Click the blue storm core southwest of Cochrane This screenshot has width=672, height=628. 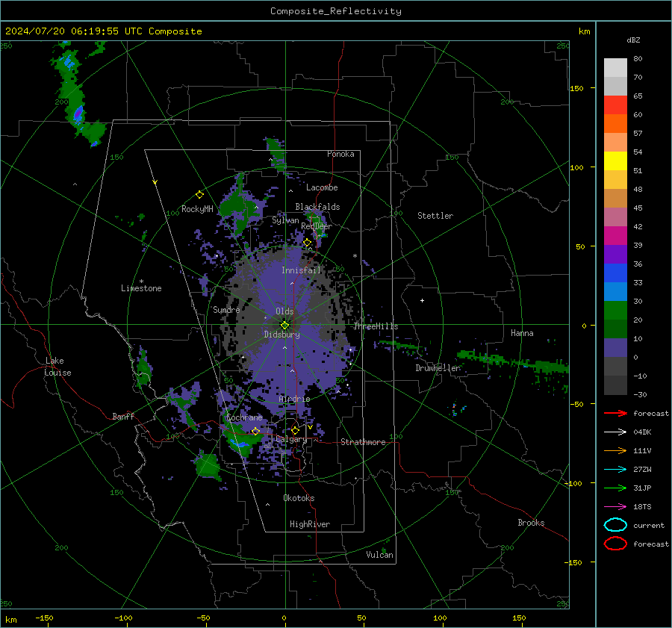click(x=241, y=444)
